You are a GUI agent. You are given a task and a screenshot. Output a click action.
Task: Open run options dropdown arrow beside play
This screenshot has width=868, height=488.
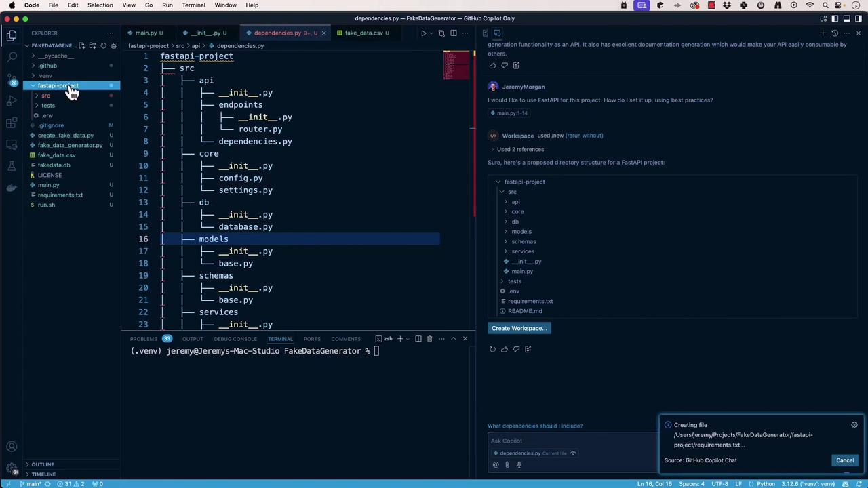click(431, 33)
